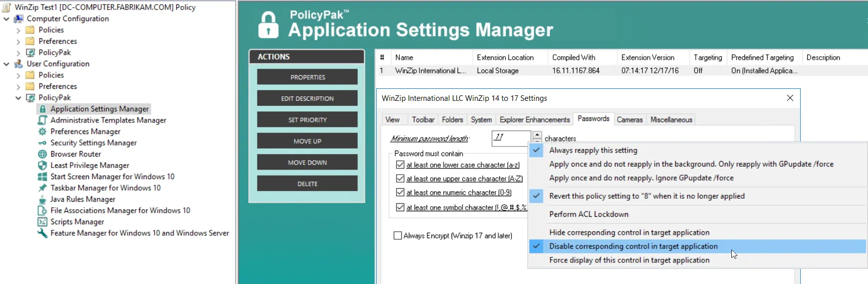This screenshot has width=868, height=284.
Task: Select Force display of this control option
Action: (x=697, y=260)
